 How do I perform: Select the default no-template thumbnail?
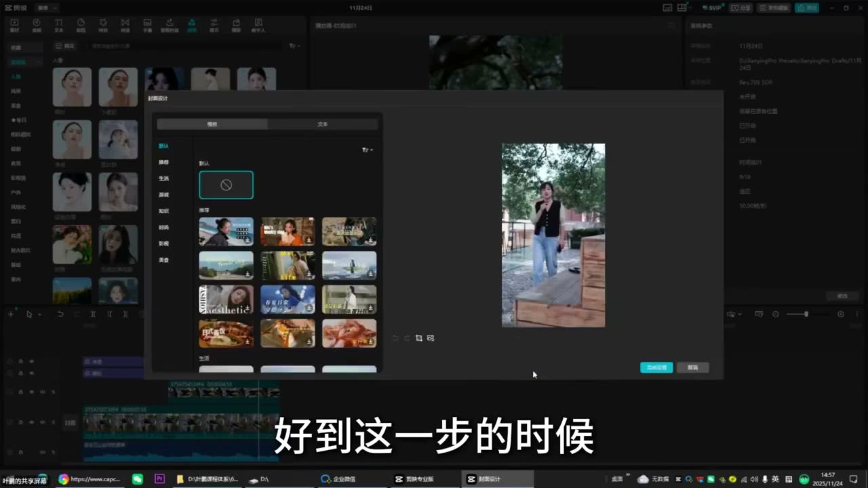point(226,185)
